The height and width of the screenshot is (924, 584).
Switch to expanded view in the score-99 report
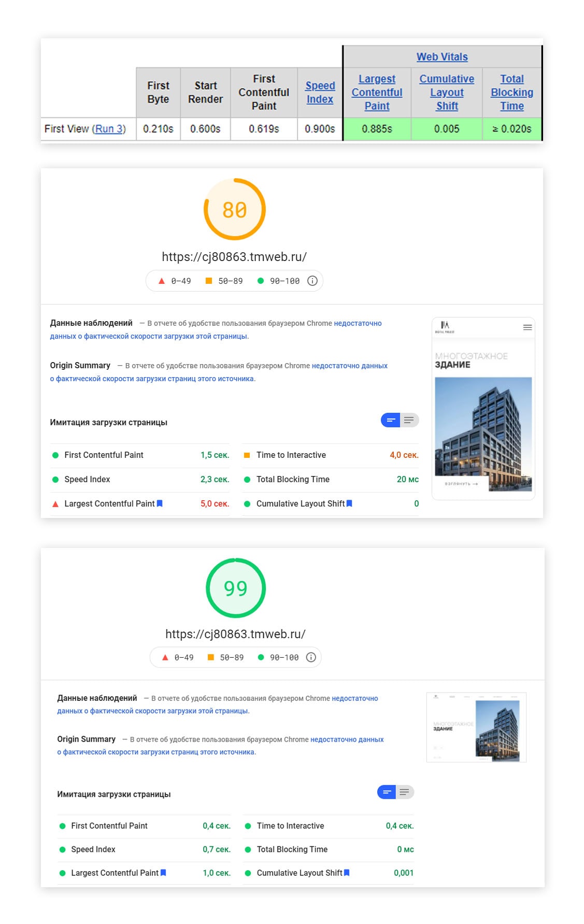pyautogui.click(x=405, y=792)
